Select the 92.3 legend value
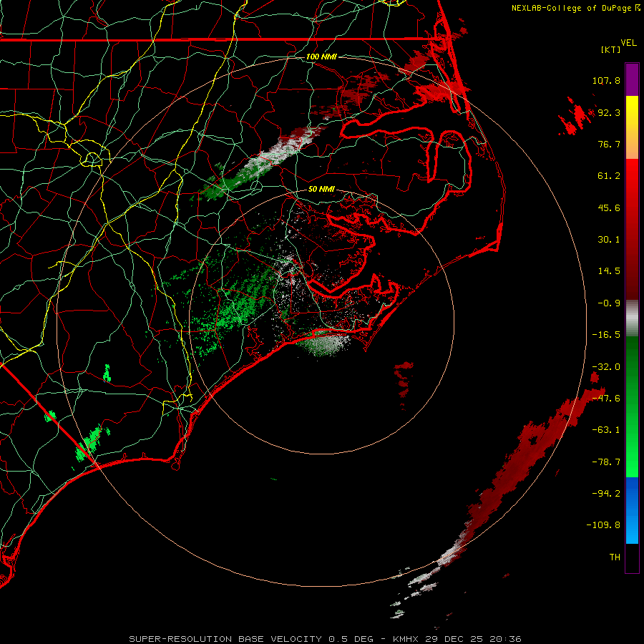The width and height of the screenshot is (644, 644). pyautogui.click(x=609, y=112)
